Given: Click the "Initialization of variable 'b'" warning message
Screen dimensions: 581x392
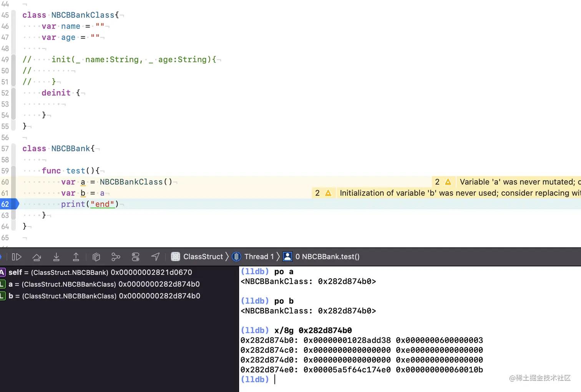Looking at the screenshot, I should tap(460, 193).
